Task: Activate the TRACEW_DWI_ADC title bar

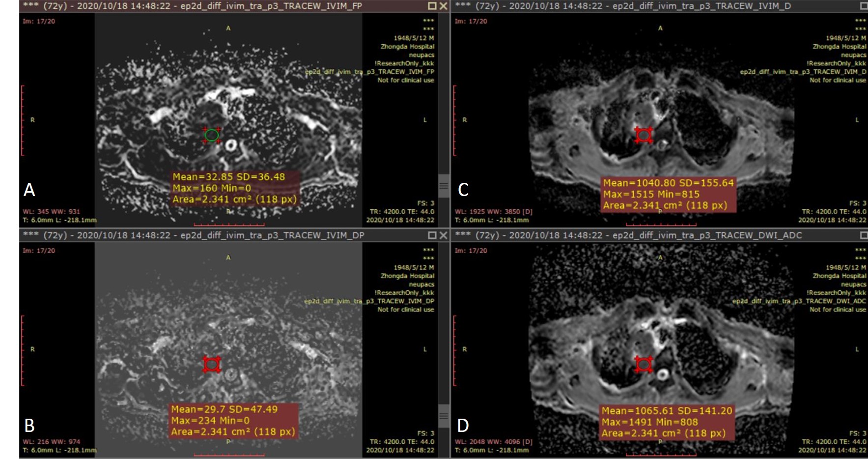Action: pos(639,235)
